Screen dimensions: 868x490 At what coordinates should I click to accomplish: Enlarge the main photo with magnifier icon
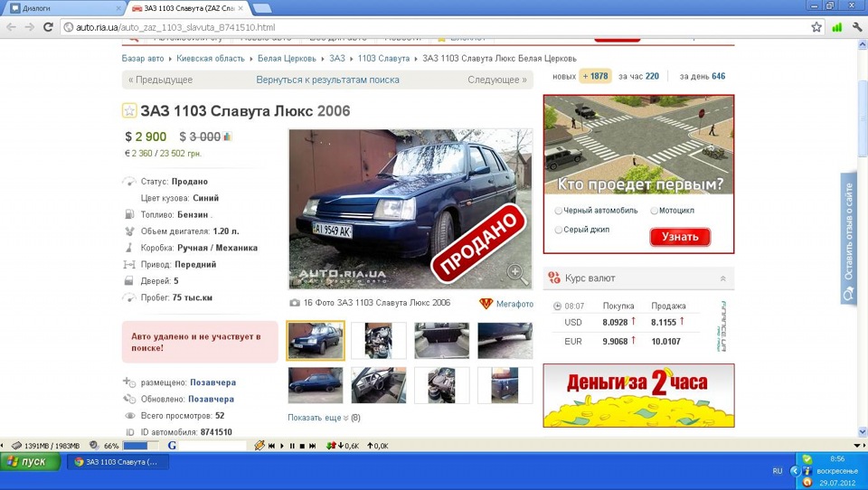coord(516,273)
